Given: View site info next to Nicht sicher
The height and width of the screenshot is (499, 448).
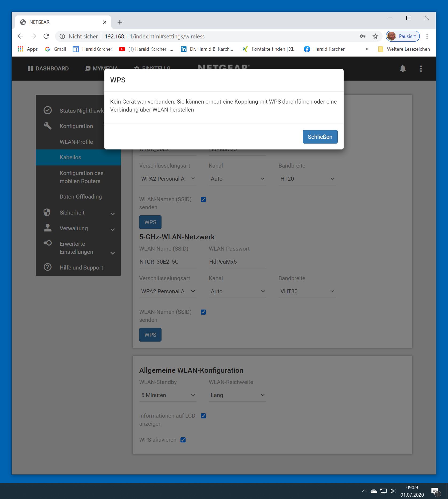Looking at the screenshot, I should [x=62, y=37].
